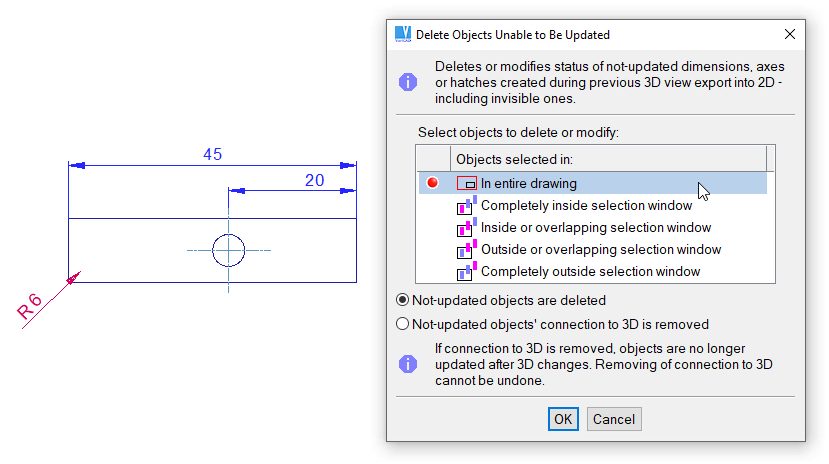829x464 pixels.
Task: Click the 45 dimension value in drawing
Action: point(212,154)
